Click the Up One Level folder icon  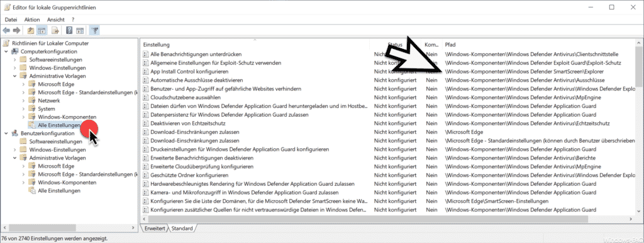31,30
